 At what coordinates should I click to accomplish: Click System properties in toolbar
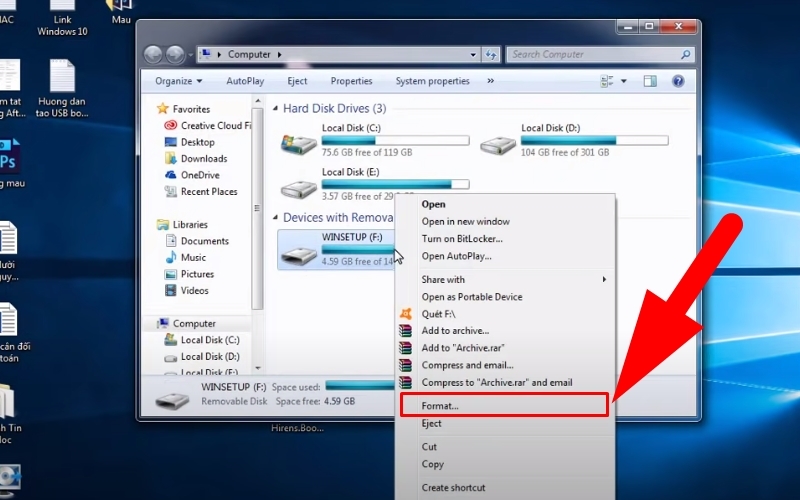(x=432, y=81)
